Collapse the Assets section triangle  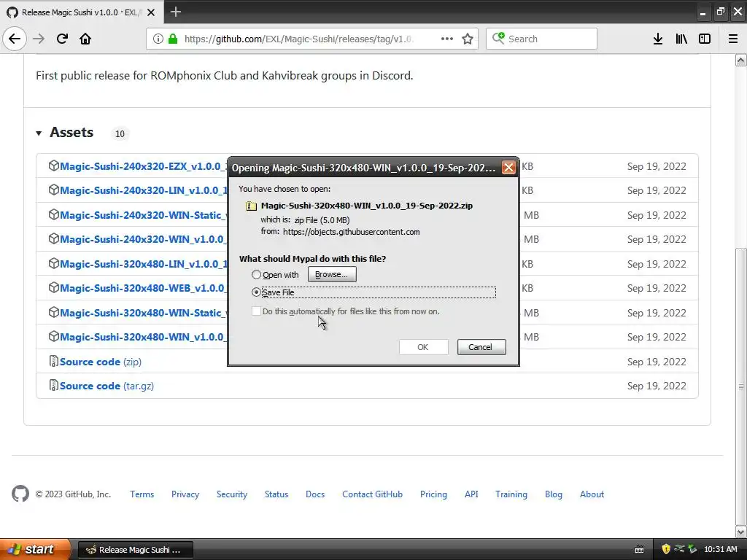(39, 133)
